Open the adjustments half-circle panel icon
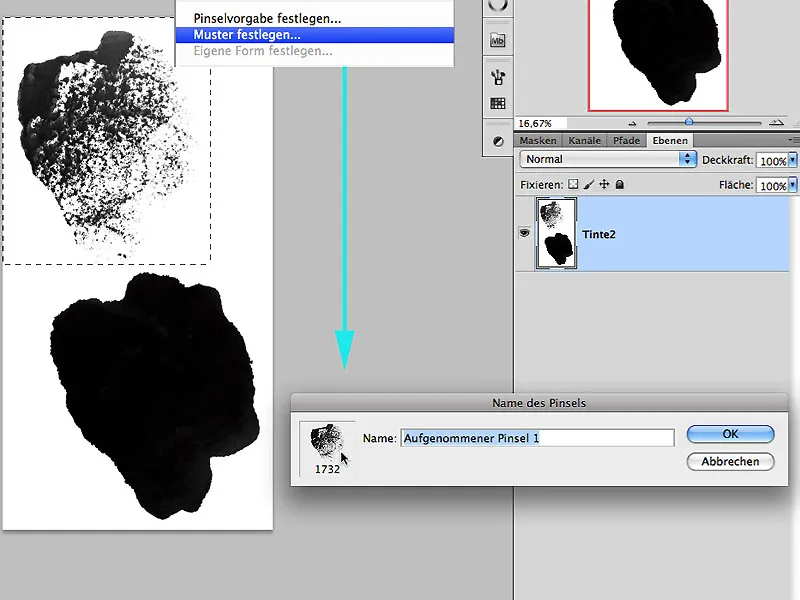The width and height of the screenshot is (800, 600). (x=498, y=141)
